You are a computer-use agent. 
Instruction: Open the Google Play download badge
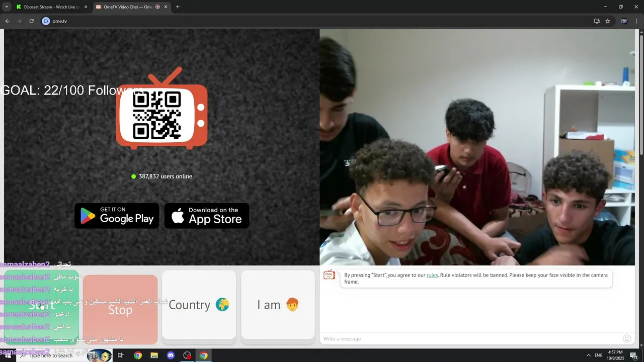click(x=117, y=216)
